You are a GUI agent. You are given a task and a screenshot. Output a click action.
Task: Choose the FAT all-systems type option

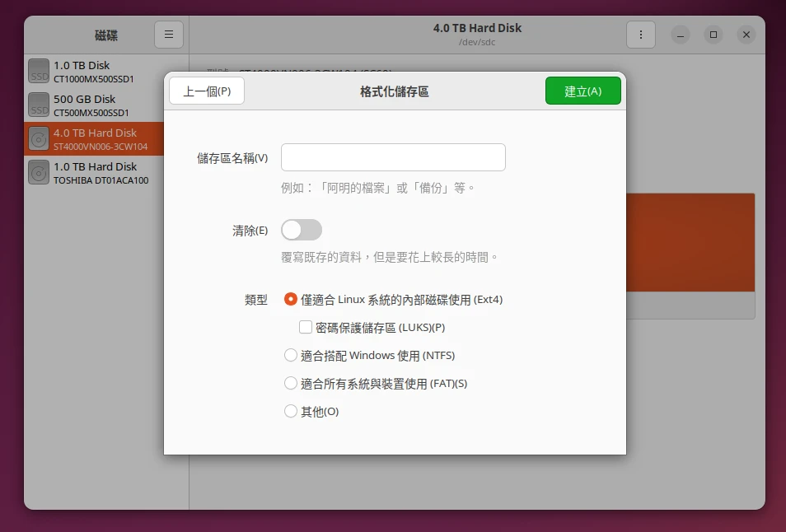click(291, 384)
